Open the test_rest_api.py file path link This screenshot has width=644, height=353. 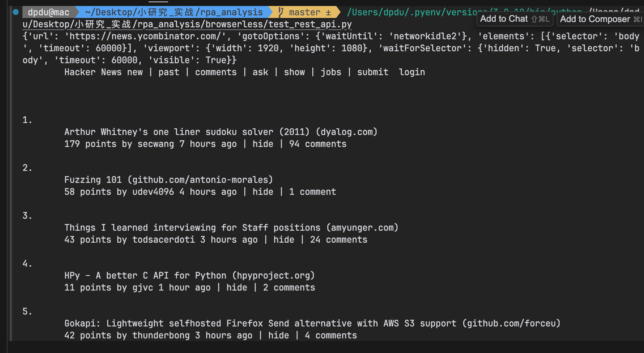pyautogui.click(x=187, y=24)
